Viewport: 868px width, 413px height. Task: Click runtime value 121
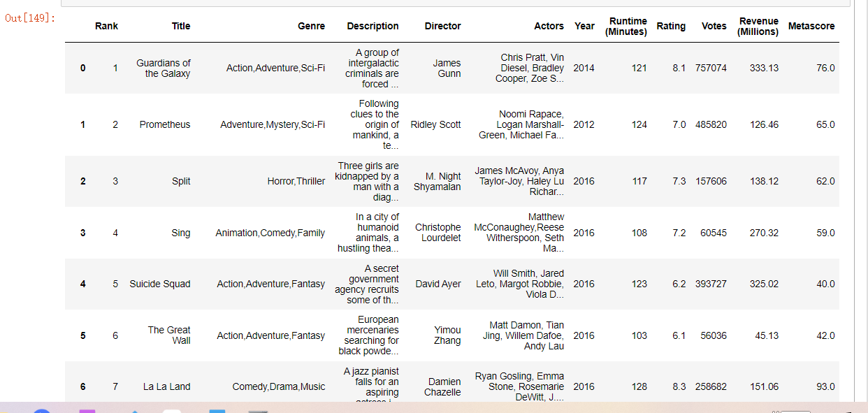(639, 68)
